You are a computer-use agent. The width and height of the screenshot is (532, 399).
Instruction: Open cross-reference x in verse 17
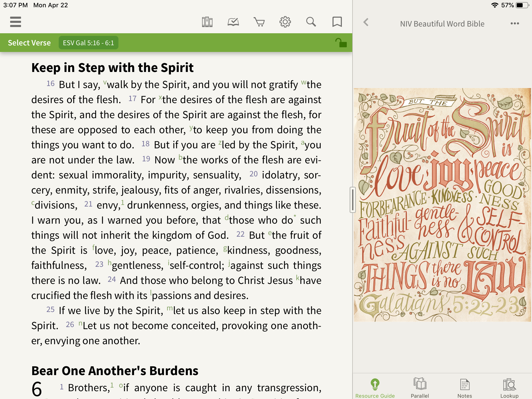click(x=160, y=98)
